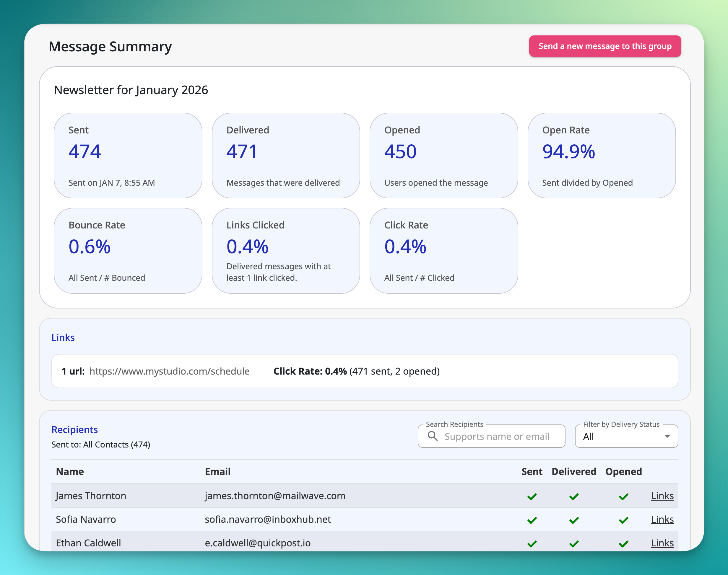Click the Name column header
This screenshot has height=575, width=728.
70,471
